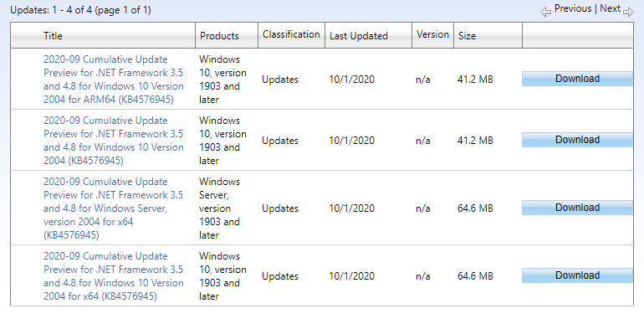Select 'Updates: 1 - 4 of 4' count text
The width and height of the screenshot is (644, 324).
pos(51,10)
